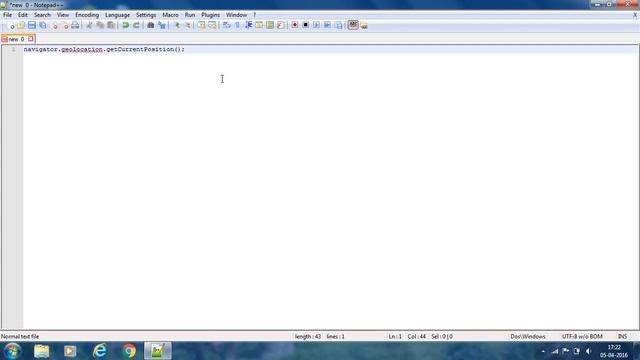Zoom out using the toolbar icon
The height and width of the screenshot is (360, 640).
click(188, 25)
